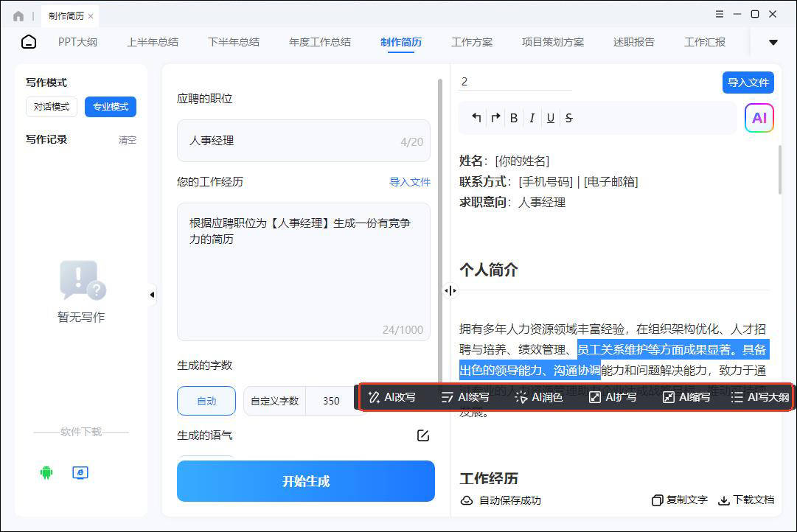The image size is (797, 532).
Task: Click the edit icon beside 生成的语气
Action: click(x=422, y=435)
